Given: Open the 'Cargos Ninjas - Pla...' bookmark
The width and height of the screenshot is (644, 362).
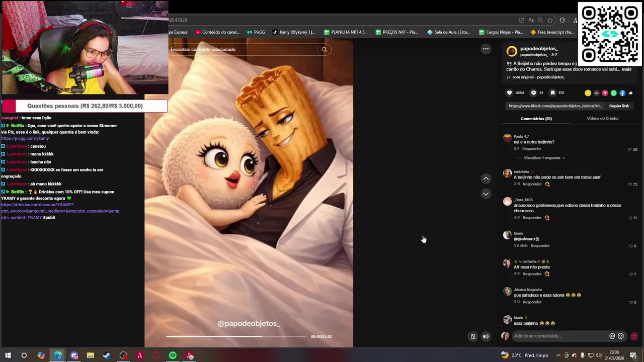Looking at the screenshot, I should (x=501, y=32).
